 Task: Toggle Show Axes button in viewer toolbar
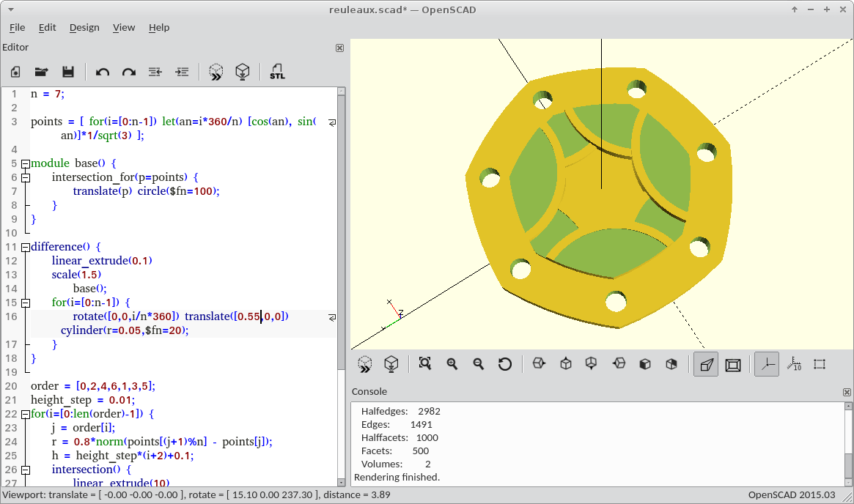[x=767, y=363]
